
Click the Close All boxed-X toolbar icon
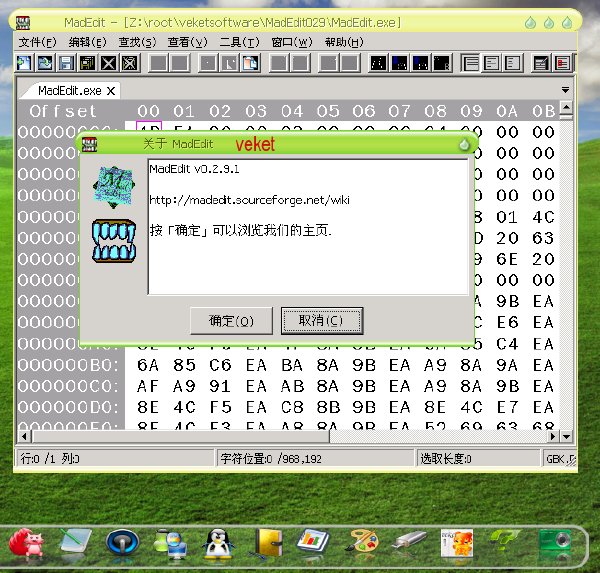pyautogui.click(x=129, y=63)
